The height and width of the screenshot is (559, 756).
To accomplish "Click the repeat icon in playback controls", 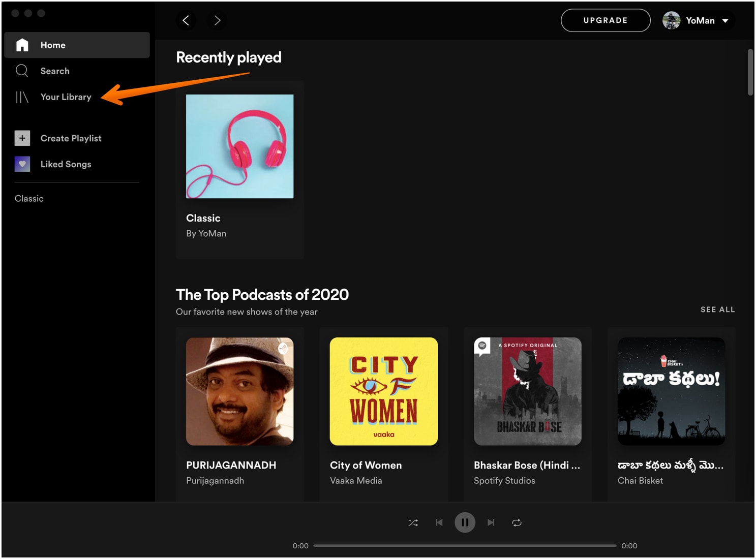I will (x=517, y=522).
